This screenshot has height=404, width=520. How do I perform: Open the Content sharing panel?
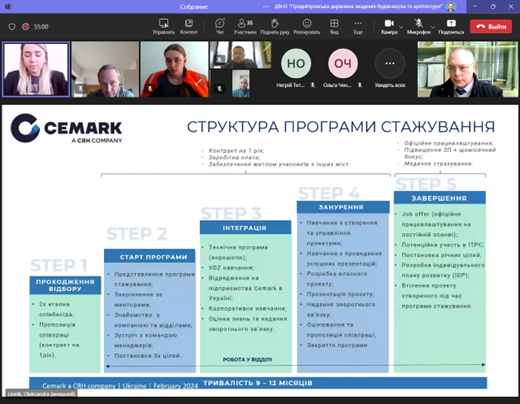click(189, 26)
